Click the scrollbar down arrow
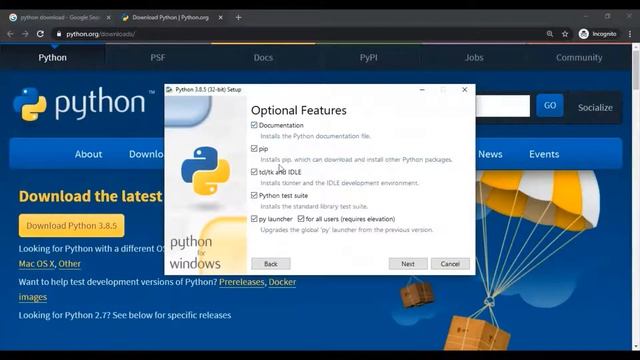 636,347
